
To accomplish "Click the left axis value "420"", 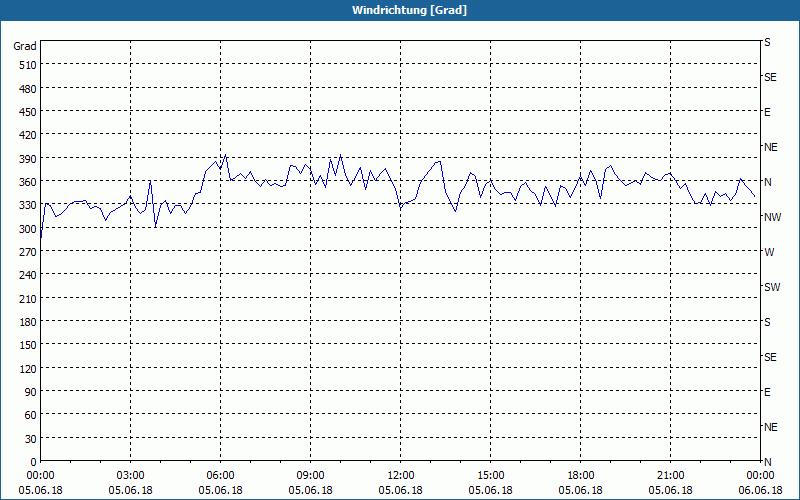I will coord(28,136).
